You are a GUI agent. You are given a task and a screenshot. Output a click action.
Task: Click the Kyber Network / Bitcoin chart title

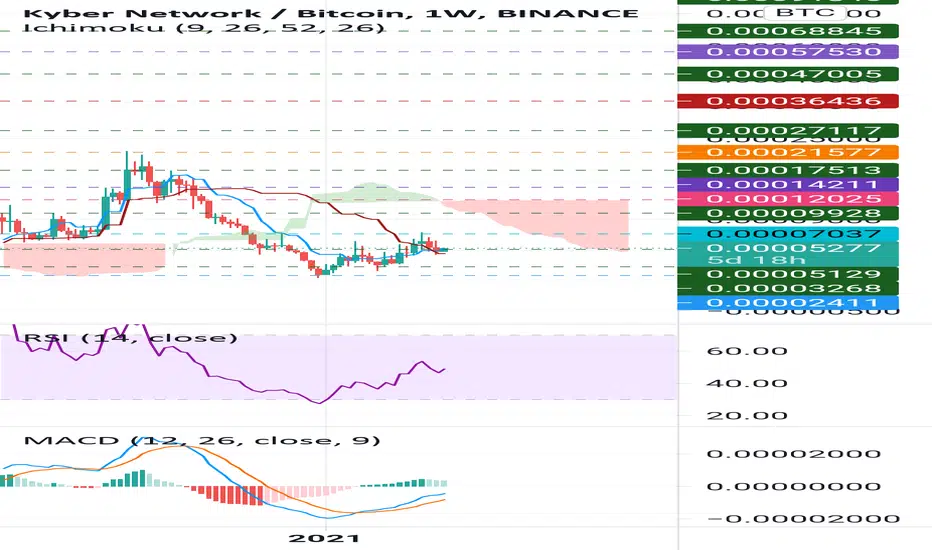click(331, 13)
